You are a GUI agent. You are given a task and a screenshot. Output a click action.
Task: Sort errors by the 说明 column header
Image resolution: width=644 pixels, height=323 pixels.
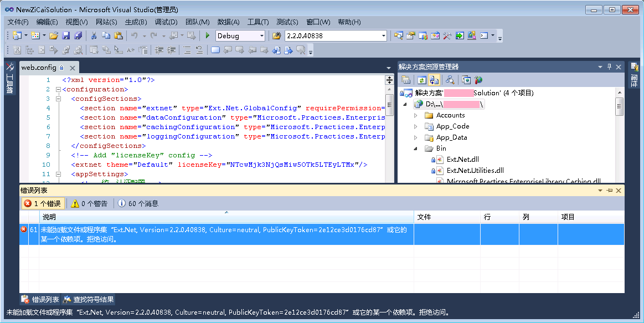tap(226, 217)
